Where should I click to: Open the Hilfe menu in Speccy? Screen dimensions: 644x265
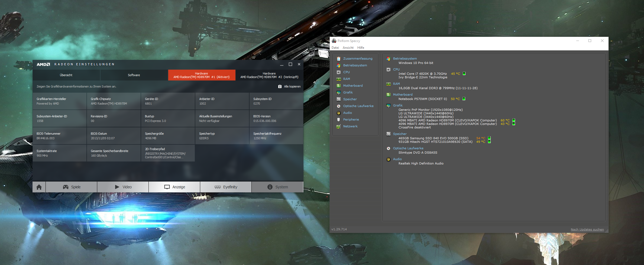(x=361, y=48)
